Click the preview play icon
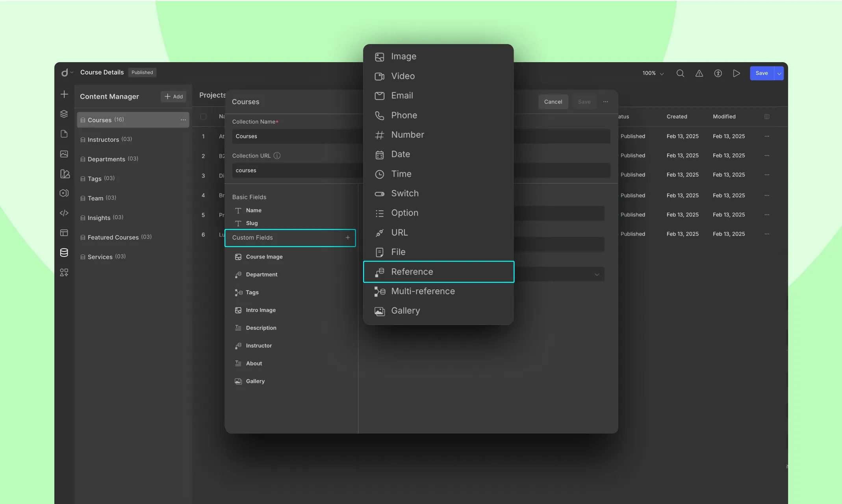 click(736, 73)
